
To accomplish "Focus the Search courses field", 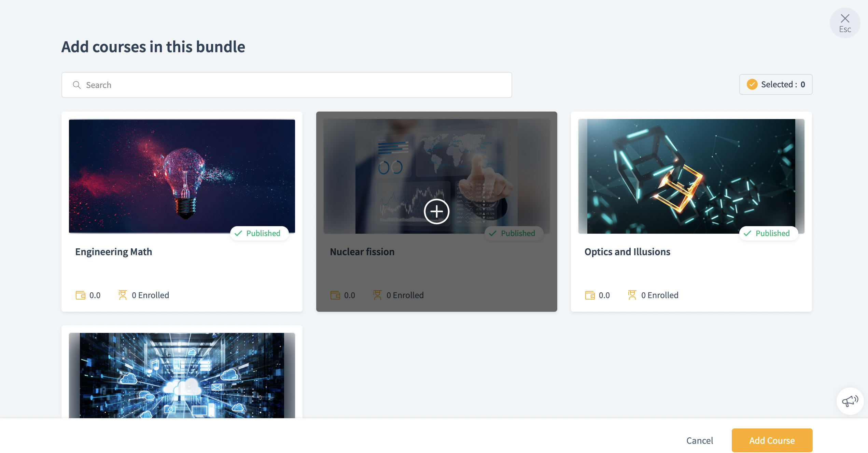I will coord(286,85).
